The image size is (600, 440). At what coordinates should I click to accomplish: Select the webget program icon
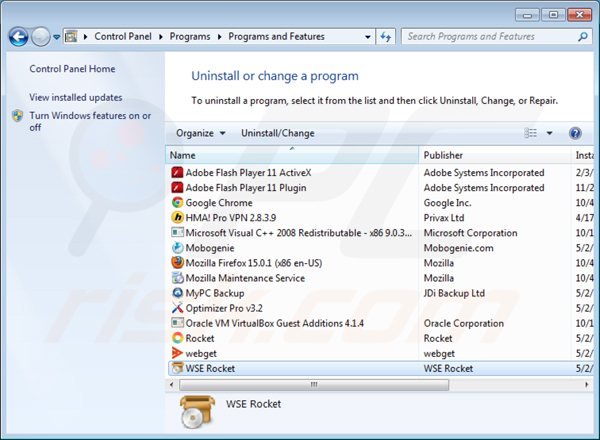[x=177, y=353]
